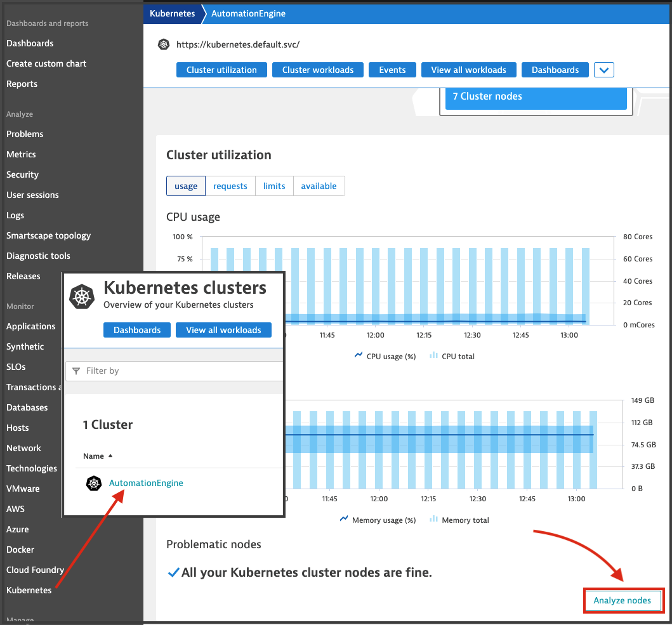
Task: Open Smartscape topology in the sidebar
Action: pos(48,235)
